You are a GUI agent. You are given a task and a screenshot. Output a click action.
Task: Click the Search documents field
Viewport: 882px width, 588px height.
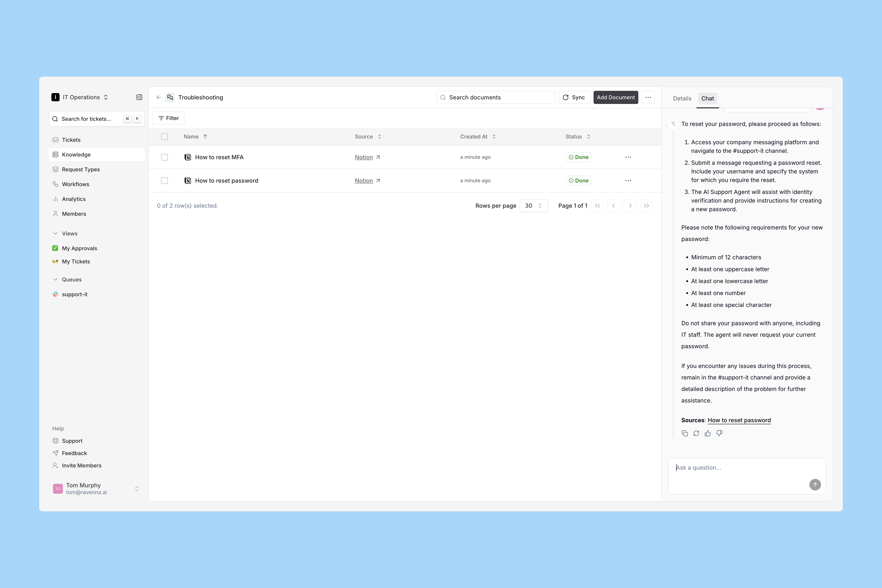coord(496,98)
